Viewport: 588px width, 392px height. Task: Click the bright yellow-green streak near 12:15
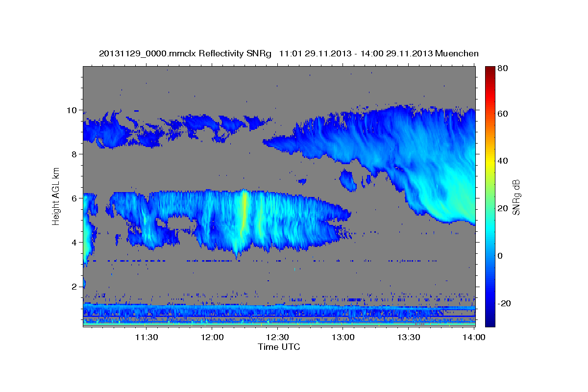[x=244, y=211]
